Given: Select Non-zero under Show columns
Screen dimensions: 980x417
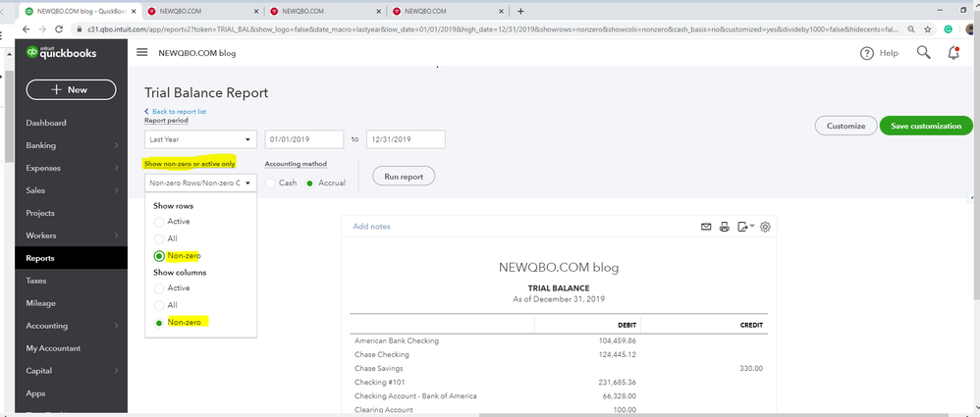Looking at the screenshot, I should pos(159,323).
